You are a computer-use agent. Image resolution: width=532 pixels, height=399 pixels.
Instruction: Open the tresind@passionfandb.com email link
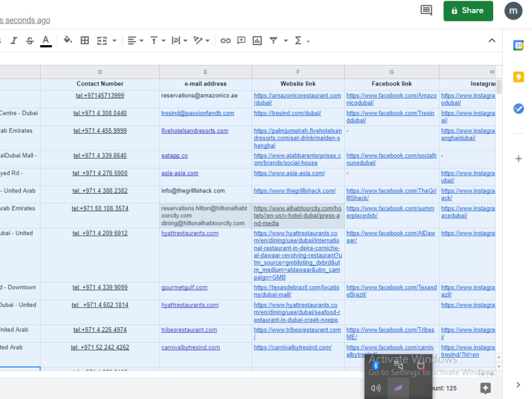tap(198, 113)
